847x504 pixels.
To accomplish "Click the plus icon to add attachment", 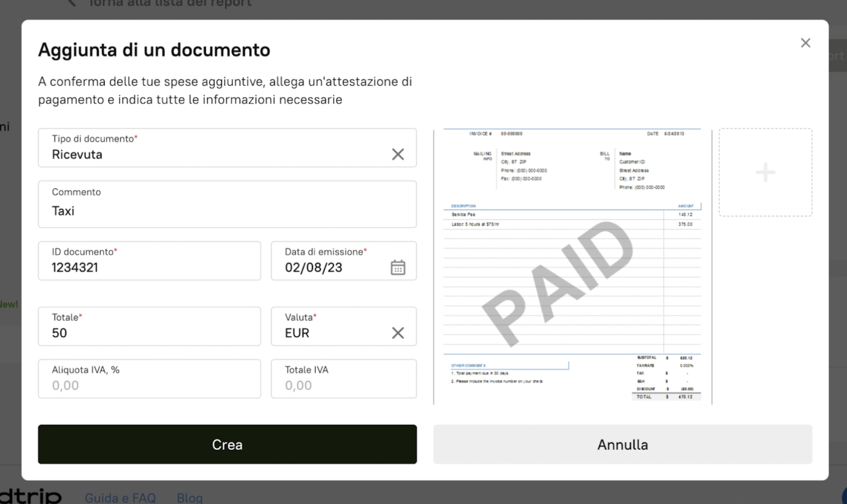I will pos(765,173).
